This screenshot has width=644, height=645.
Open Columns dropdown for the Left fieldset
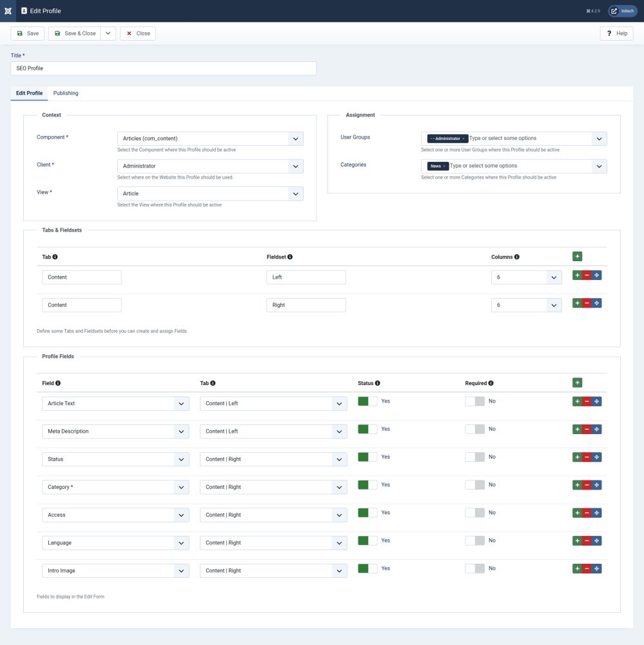coord(527,277)
